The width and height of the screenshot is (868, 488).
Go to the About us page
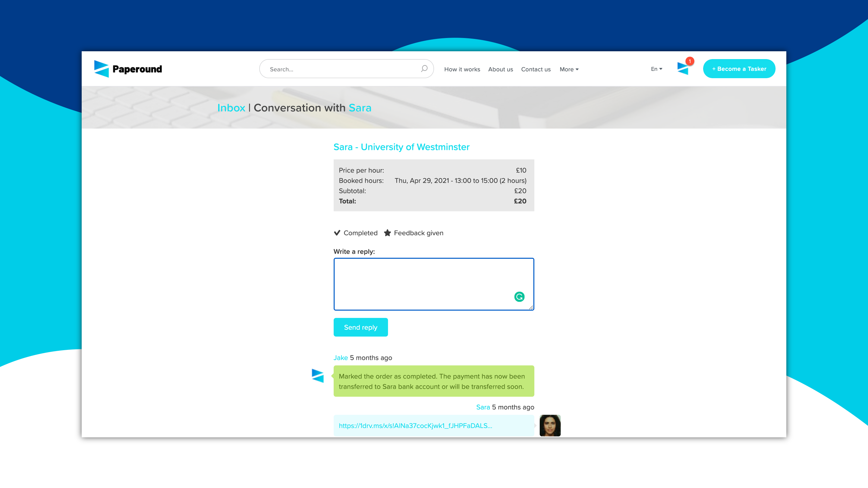tap(500, 69)
